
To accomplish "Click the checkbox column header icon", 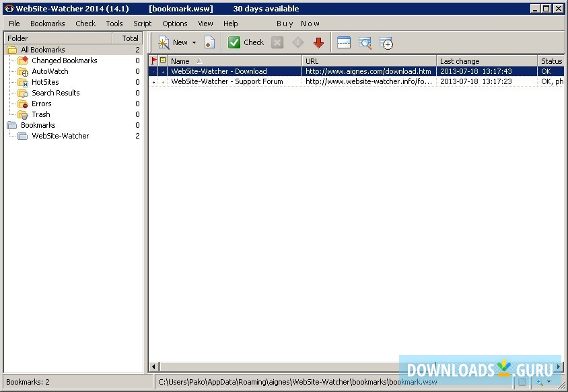I will coord(162,61).
